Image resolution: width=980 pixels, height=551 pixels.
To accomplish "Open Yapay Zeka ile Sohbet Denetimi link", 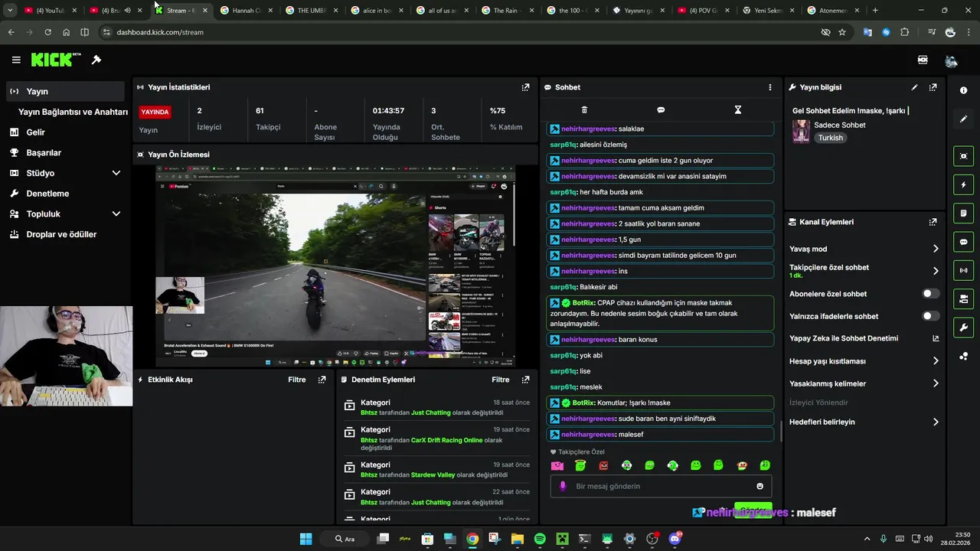I will coord(864,338).
